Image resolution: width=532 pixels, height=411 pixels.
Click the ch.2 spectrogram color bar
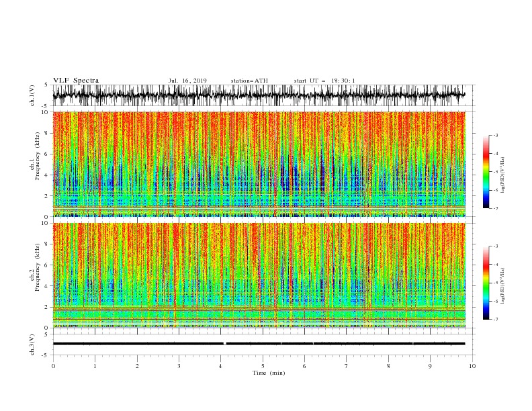pyautogui.click(x=486, y=283)
